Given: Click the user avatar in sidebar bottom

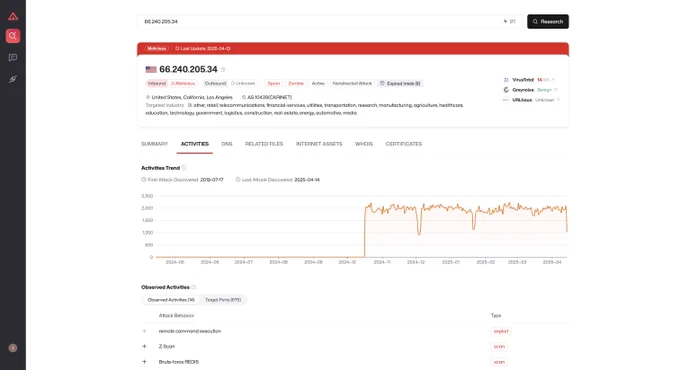Looking at the screenshot, I should tap(13, 348).
